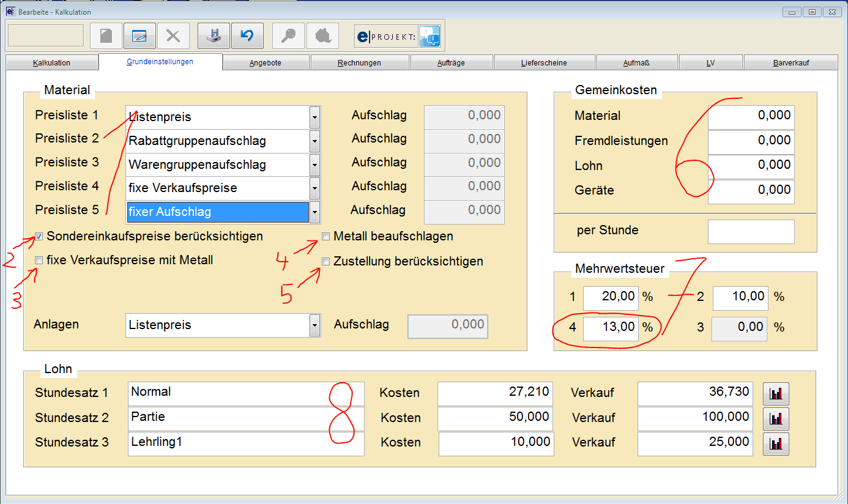Open the Angebote tab
Screen dimensions: 848x504
pyautogui.click(x=266, y=63)
